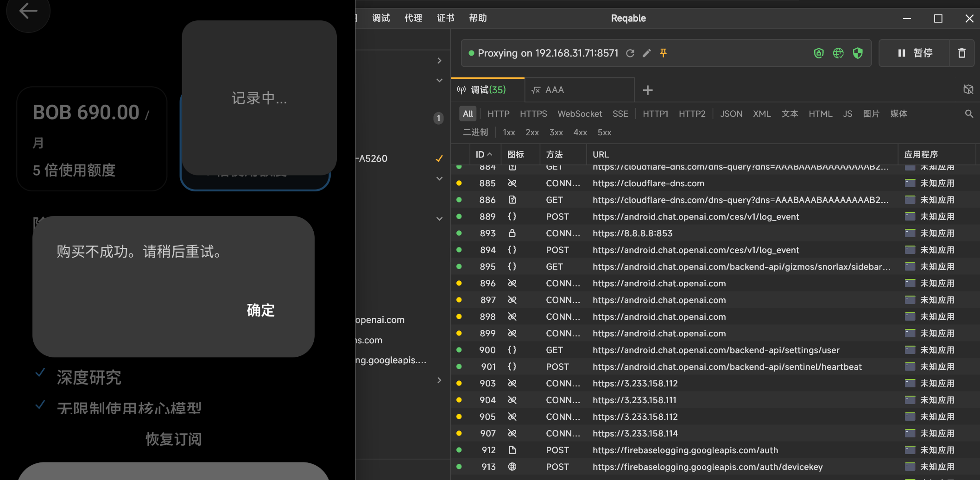This screenshot has height=480, width=980.
Task: Enable the 二进制 filter
Action: tap(475, 133)
